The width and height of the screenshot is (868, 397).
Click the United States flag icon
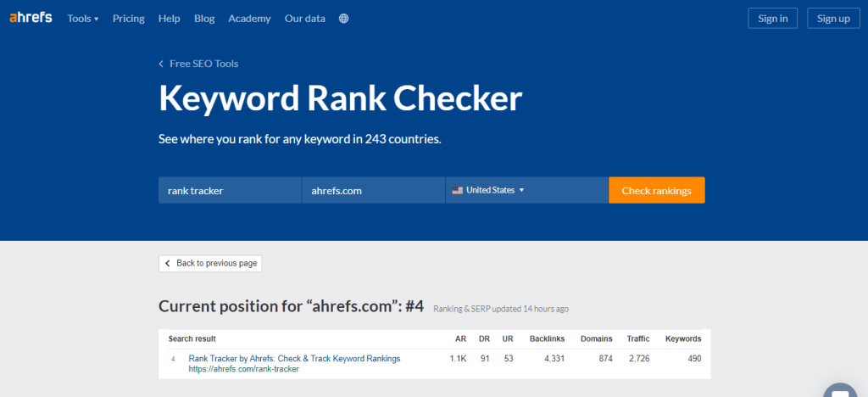coord(457,190)
